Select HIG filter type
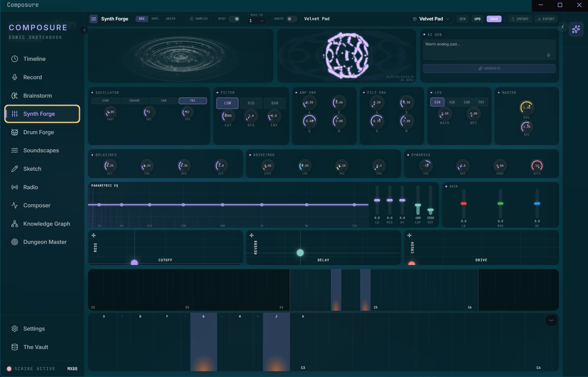 (x=251, y=103)
